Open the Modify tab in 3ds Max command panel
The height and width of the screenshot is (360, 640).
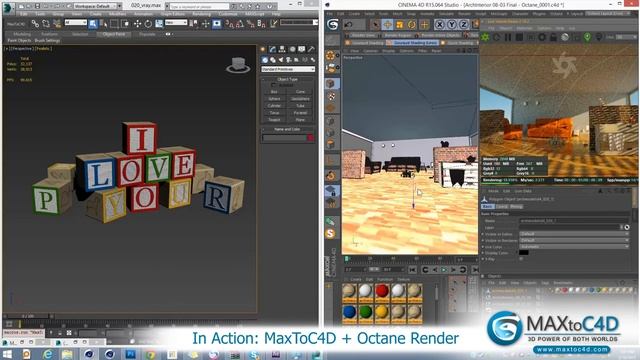(x=273, y=49)
